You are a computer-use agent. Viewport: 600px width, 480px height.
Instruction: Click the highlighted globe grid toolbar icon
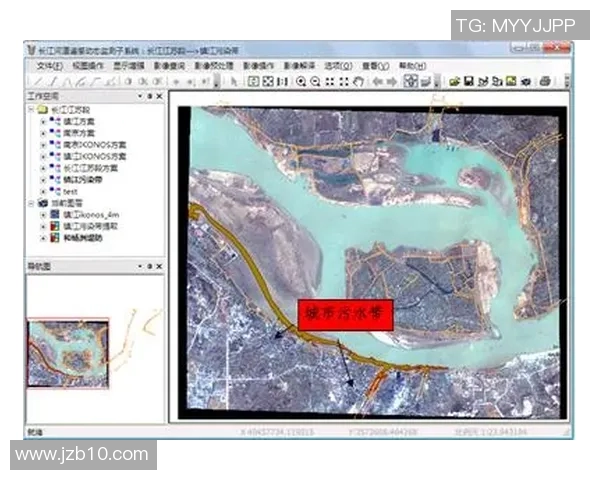click(x=411, y=81)
